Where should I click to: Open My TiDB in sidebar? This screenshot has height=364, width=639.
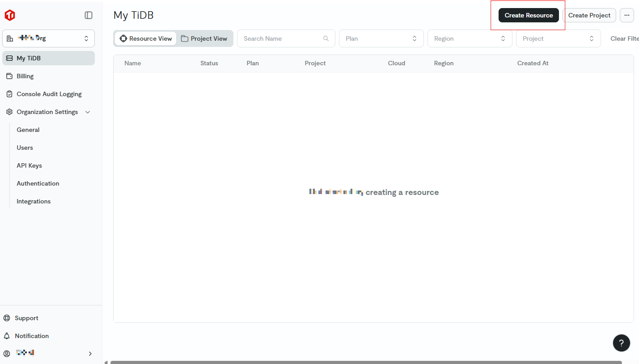coord(48,58)
